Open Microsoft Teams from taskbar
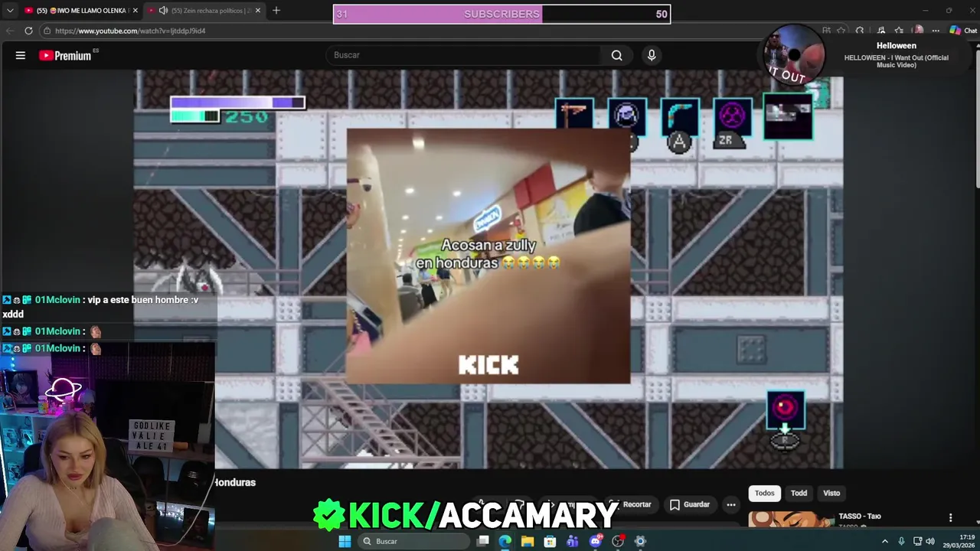The height and width of the screenshot is (551, 980). 573,541
